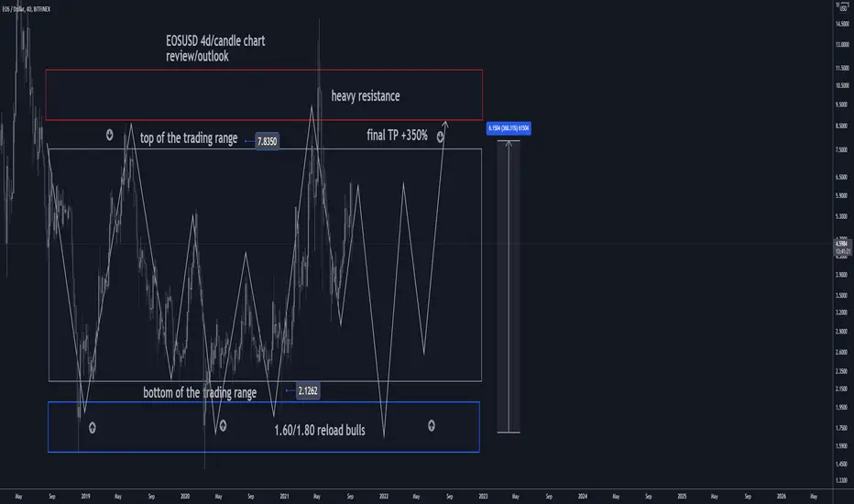The width and height of the screenshot is (854, 504).
Task: Click the 6.5000 price axis label
Action: [x=842, y=177]
